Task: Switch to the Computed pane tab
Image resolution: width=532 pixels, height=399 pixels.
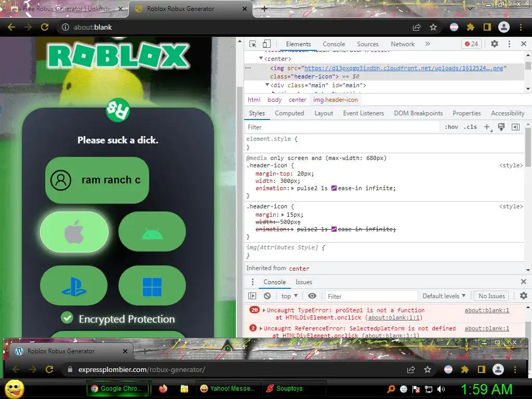Action: point(289,113)
